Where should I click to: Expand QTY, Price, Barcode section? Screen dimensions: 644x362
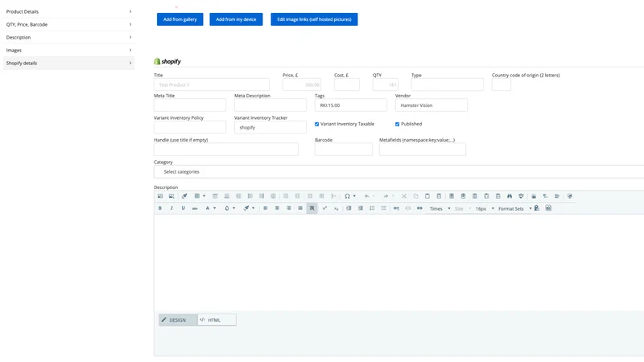pos(68,24)
